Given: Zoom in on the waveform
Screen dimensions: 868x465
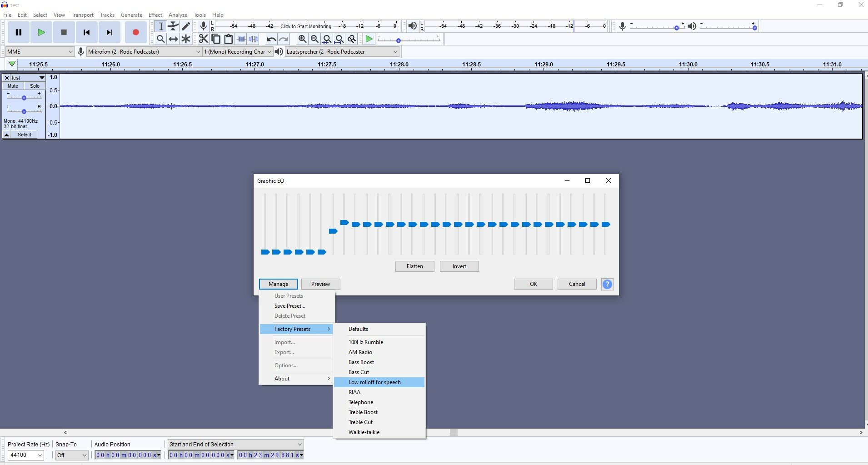Looking at the screenshot, I should pos(302,39).
